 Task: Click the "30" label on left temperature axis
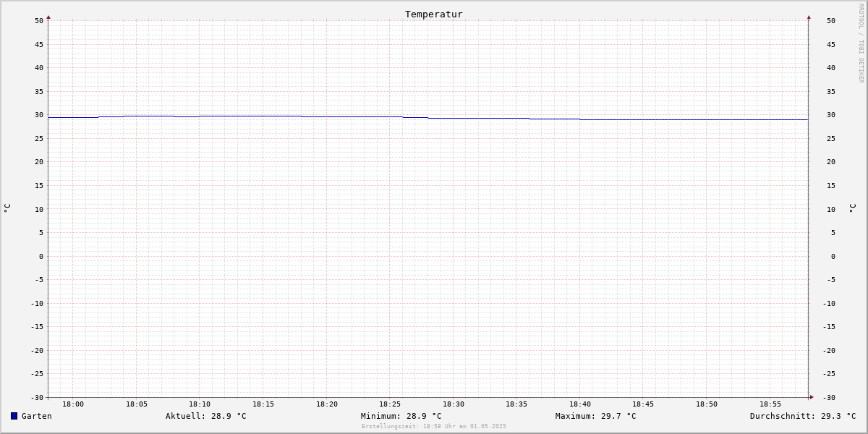coord(39,114)
